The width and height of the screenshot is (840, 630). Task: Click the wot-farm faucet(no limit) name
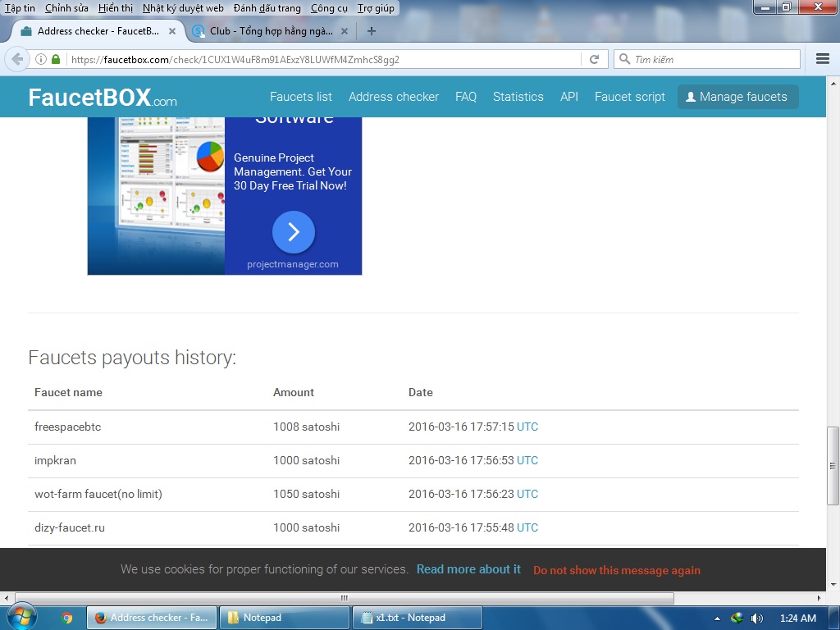(x=98, y=495)
